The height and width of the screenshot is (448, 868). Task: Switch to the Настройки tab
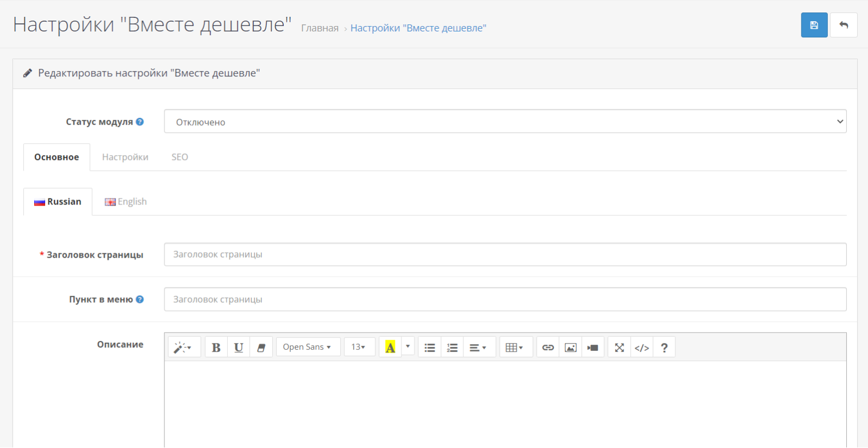(x=125, y=157)
